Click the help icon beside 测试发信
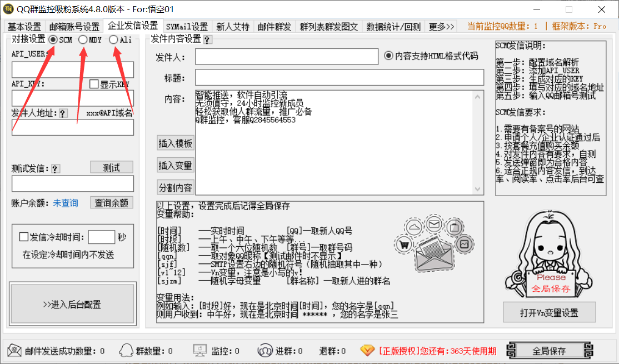Viewport: 619px width, 364px height. point(55,169)
